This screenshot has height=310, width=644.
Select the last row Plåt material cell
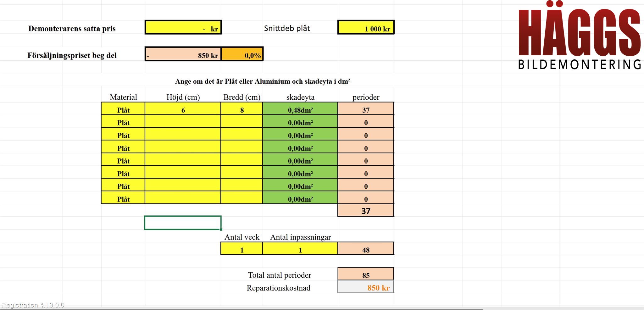123,199
